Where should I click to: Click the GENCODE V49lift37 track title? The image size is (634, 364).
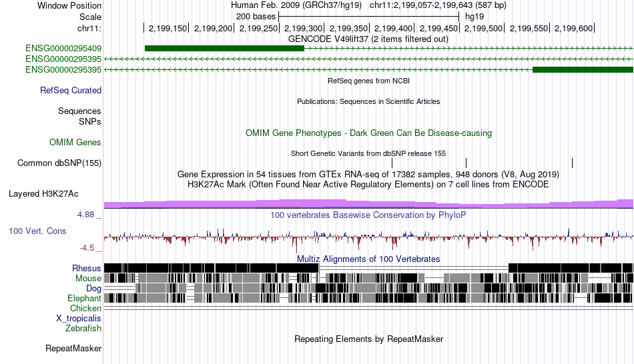click(x=368, y=39)
